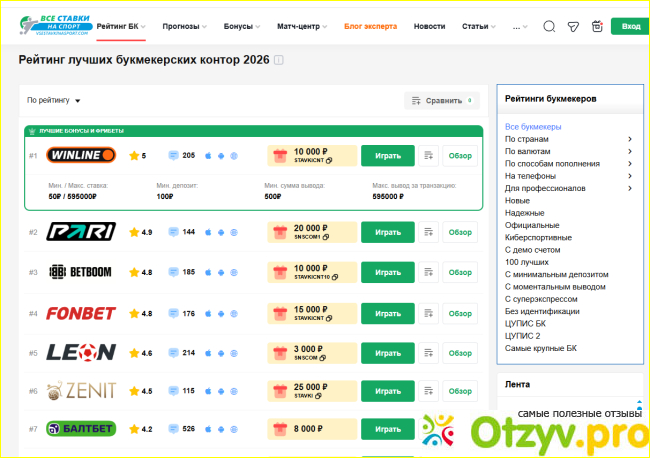Open the Обзор review for Betboom
This screenshot has height=458, width=650.
tap(460, 272)
